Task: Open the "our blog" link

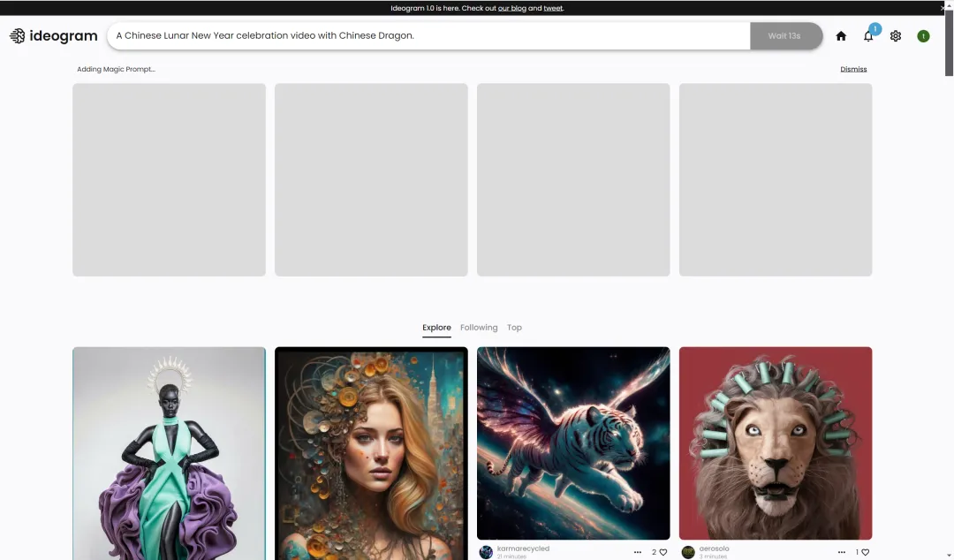Action: click(x=511, y=8)
